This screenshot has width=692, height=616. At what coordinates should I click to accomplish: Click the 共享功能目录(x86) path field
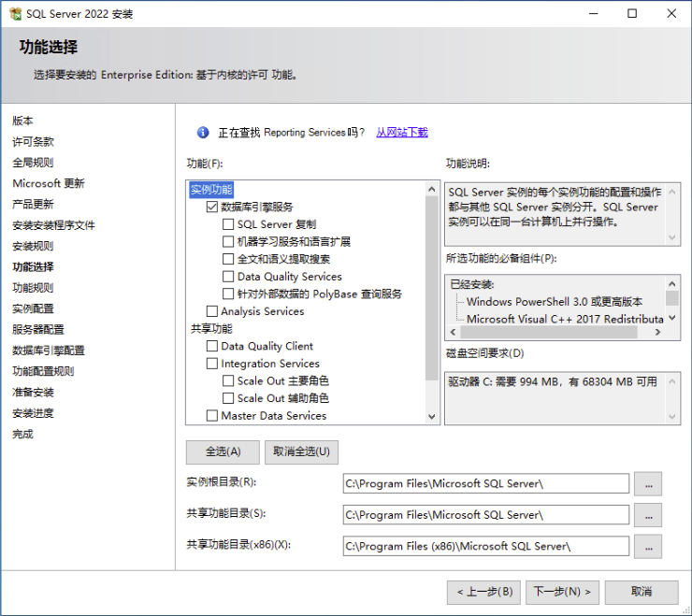coord(486,546)
